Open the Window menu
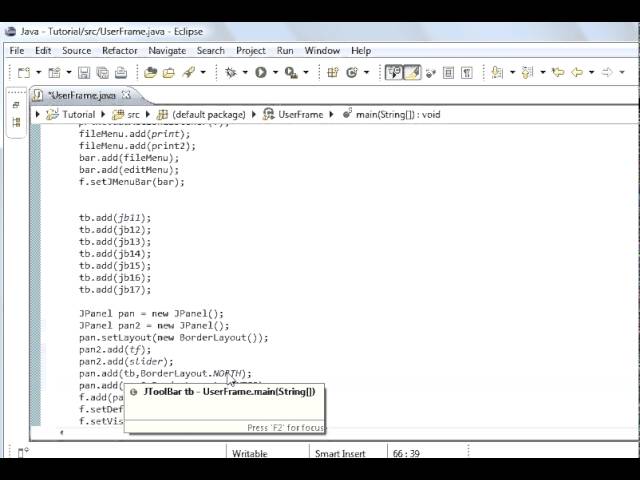Viewport: 640px width, 480px height. pyautogui.click(x=322, y=51)
